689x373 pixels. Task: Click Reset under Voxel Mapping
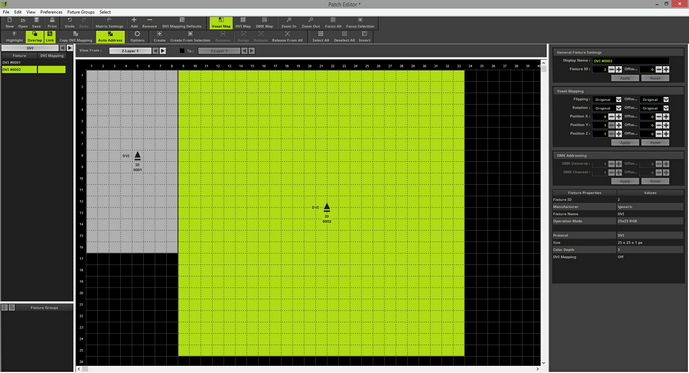[x=655, y=143]
